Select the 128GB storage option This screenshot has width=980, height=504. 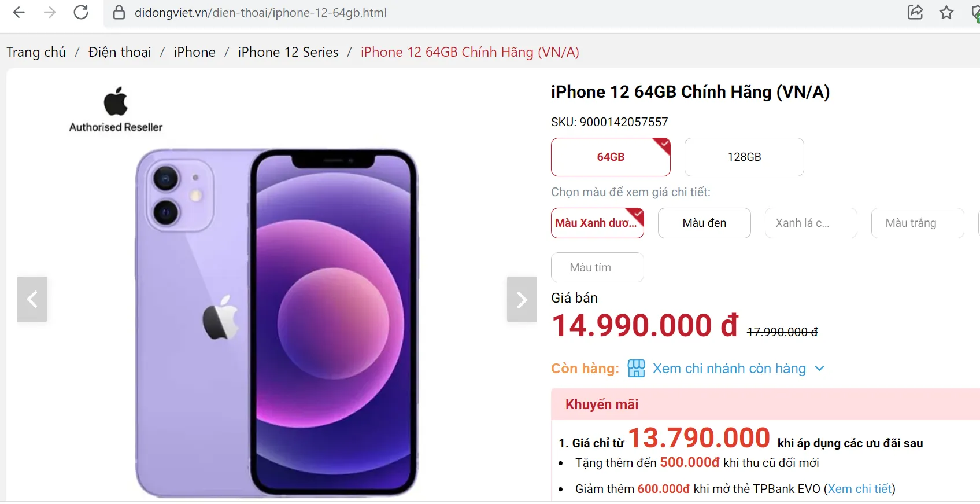coord(744,157)
